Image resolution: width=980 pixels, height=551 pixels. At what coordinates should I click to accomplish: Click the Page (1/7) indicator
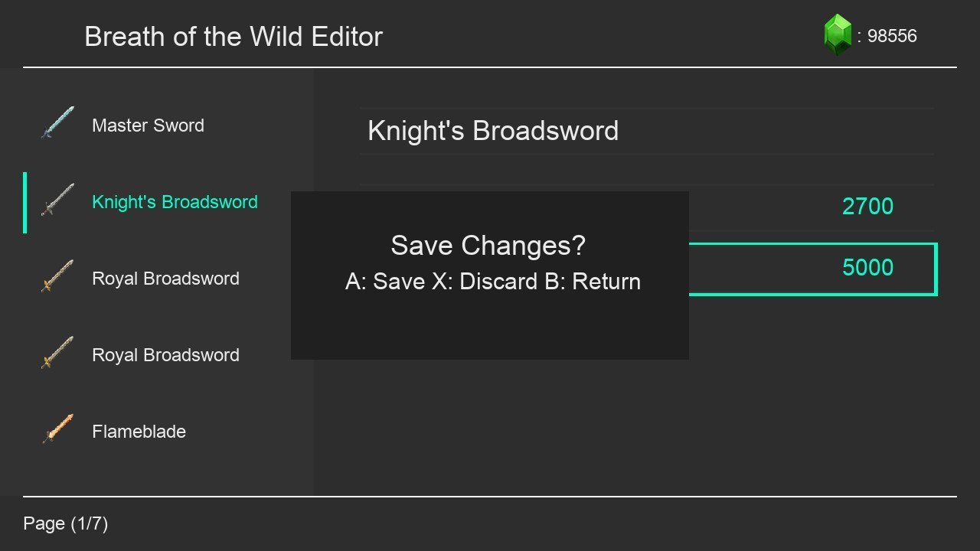(66, 523)
